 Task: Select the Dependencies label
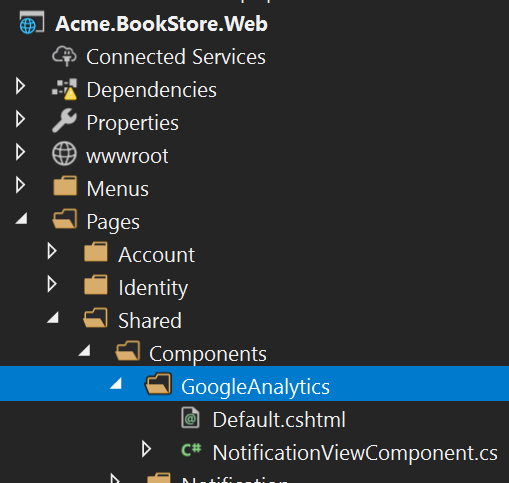pos(152,90)
